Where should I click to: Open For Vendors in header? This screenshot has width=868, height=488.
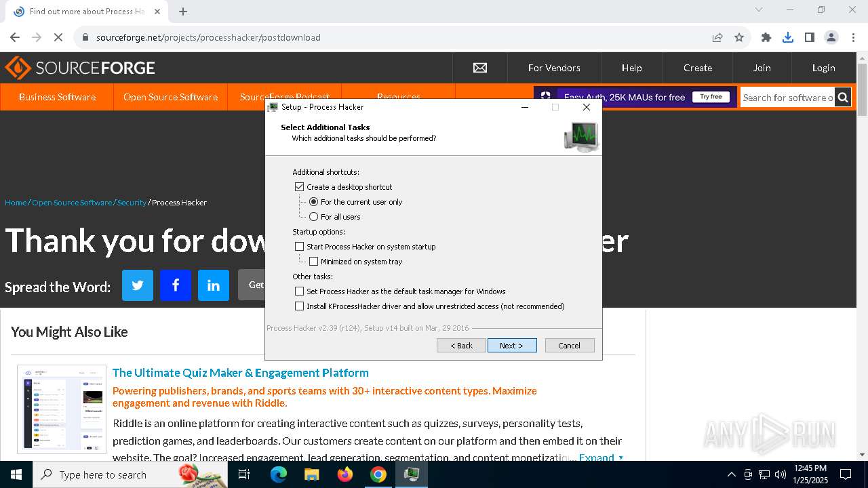554,68
